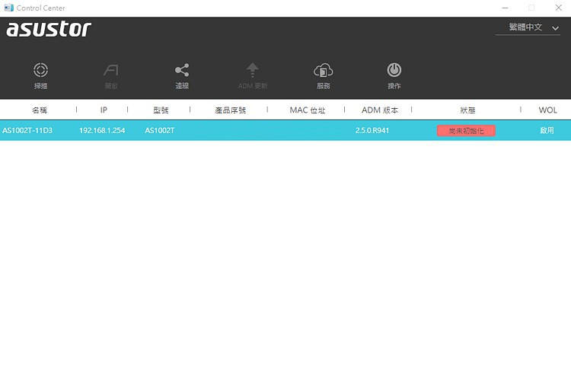The width and height of the screenshot is (571, 392).
Task: Click the Control Center title bar icon
Action: [8, 8]
